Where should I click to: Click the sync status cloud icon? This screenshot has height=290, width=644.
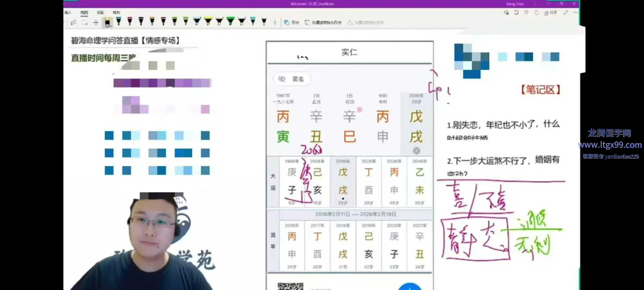pyautogui.click(x=506, y=12)
